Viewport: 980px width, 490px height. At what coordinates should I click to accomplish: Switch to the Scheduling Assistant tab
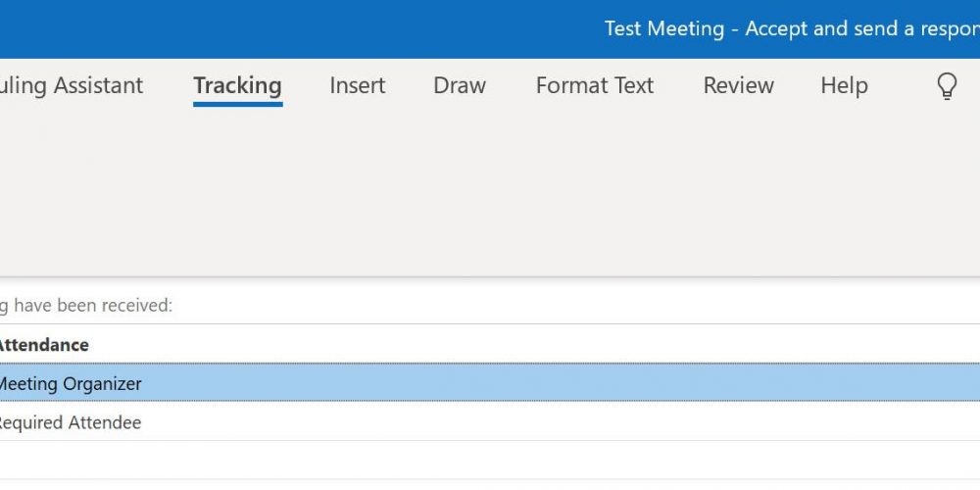coord(72,85)
